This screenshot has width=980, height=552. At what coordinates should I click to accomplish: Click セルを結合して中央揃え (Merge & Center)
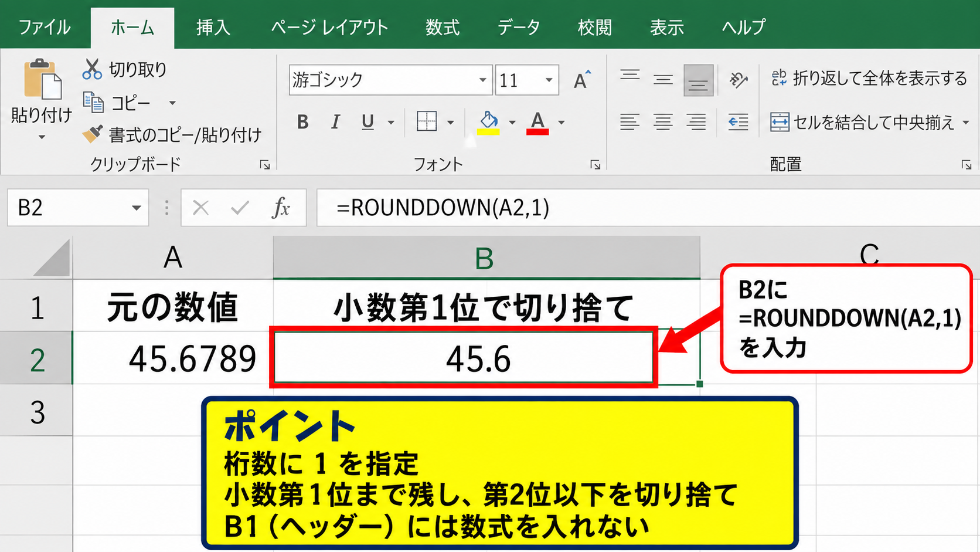(x=869, y=122)
